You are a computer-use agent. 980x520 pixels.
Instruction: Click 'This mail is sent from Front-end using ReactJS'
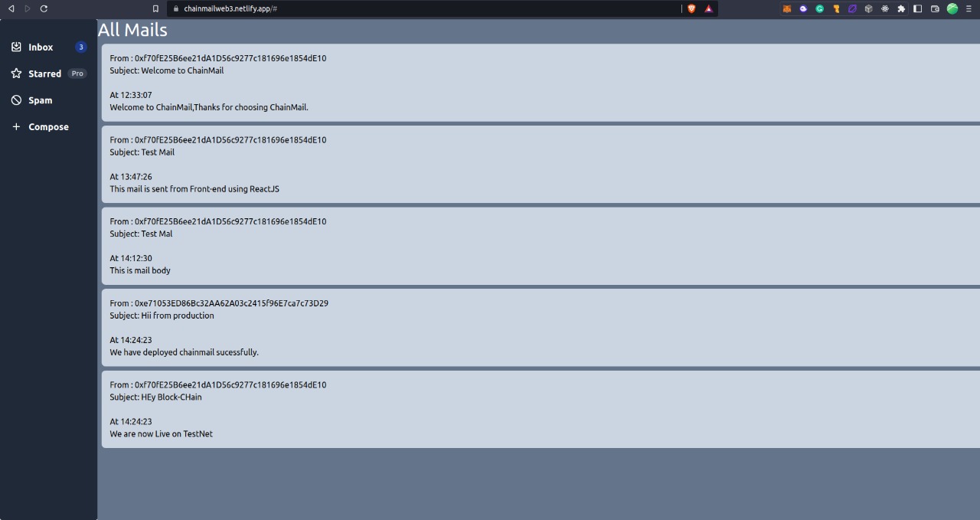pos(194,189)
